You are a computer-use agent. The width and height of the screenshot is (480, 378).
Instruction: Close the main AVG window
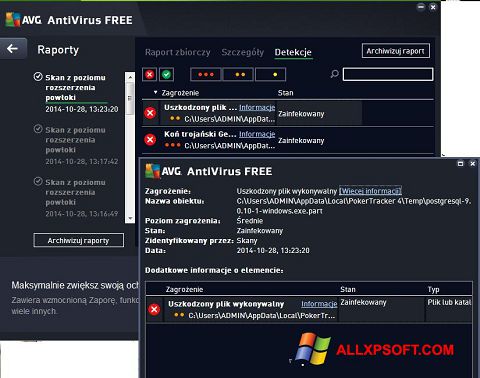[433, 7]
